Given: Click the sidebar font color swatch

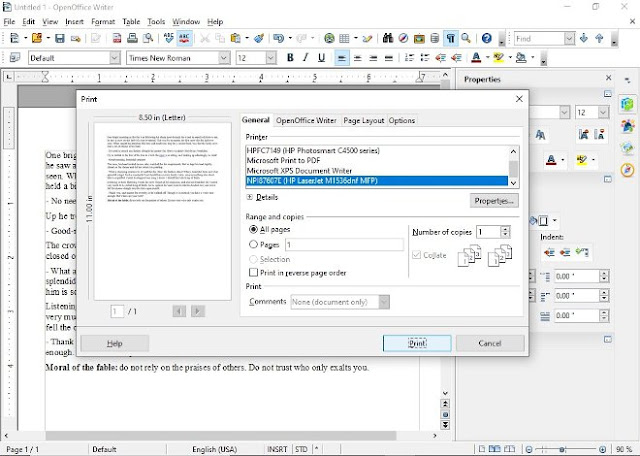Looking at the screenshot, I should (551, 160).
